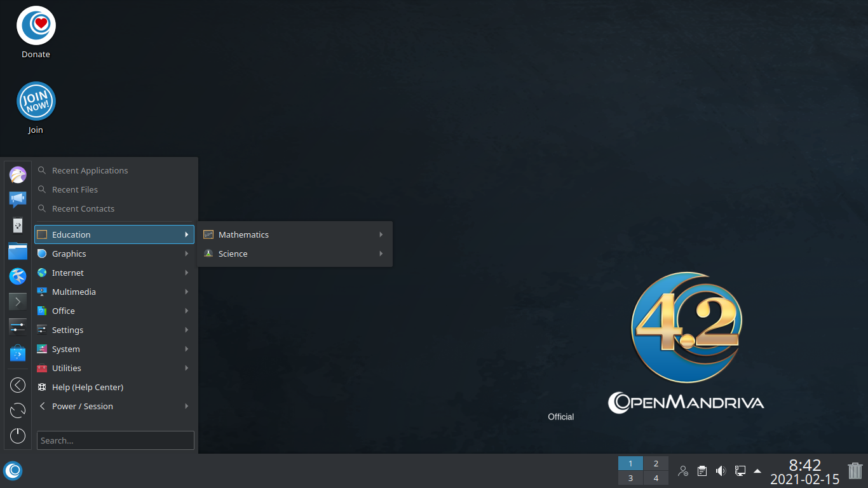This screenshot has width=868, height=488.
Task: Expand the Settings category arrow
Action: (x=187, y=330)
